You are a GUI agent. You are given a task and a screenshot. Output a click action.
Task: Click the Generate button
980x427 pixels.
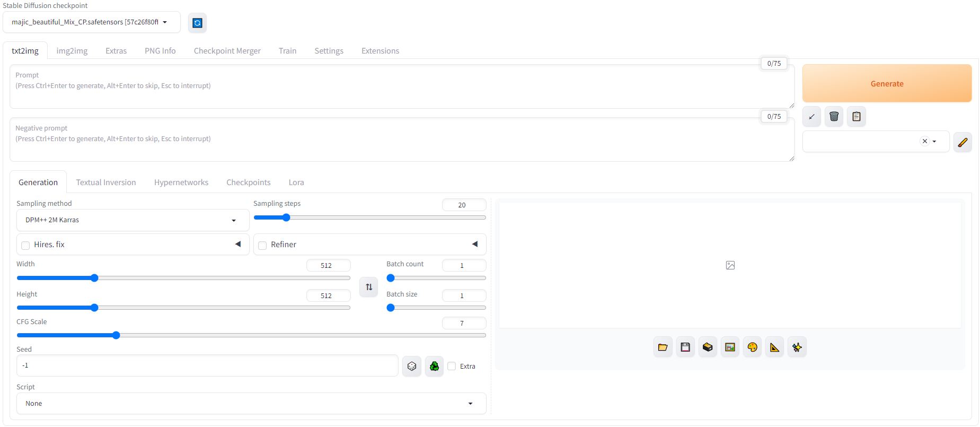coord(887,83)
